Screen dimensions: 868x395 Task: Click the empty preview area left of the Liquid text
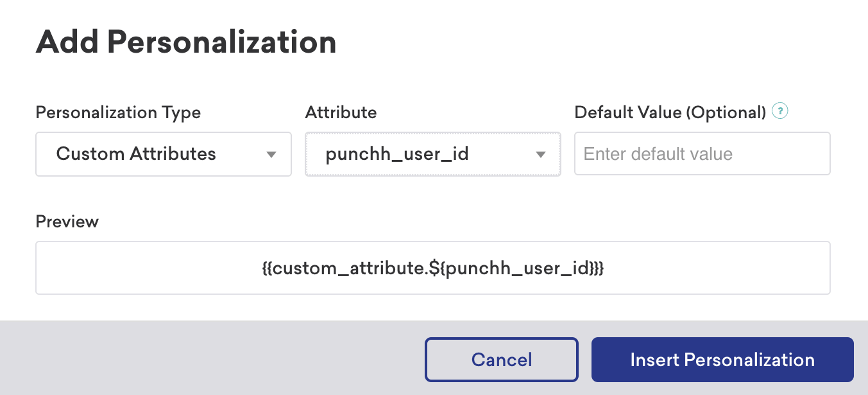[x=148, y=268]
